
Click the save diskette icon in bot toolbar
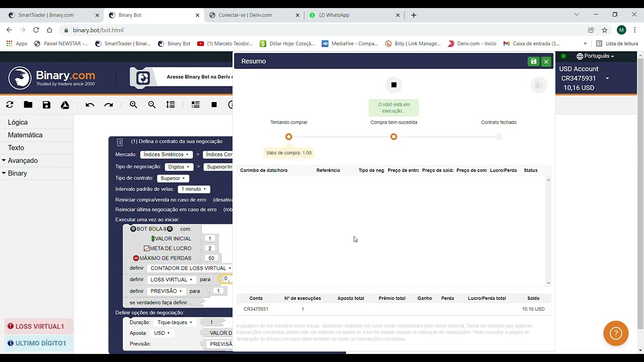(x=46, y=105)
